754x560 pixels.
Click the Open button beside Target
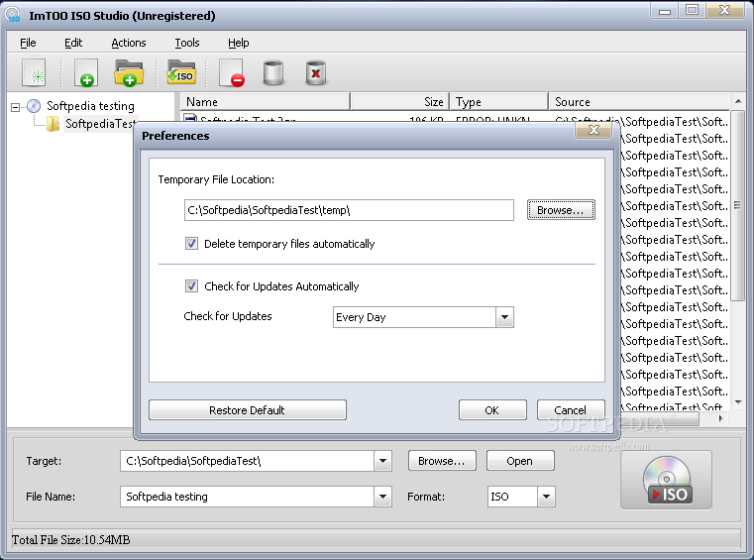coord(520,461)
